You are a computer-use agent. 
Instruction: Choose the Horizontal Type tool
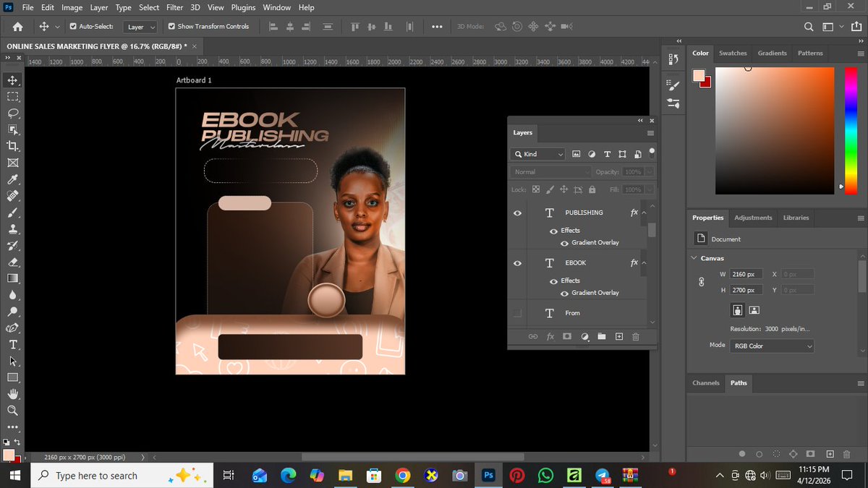coord(12,344)
